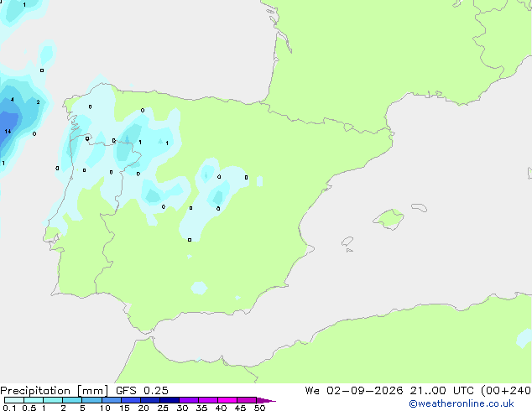Image resolution: width=532 pixels, height=411 pixels.
Task: Click the Menorca island outline
Action: click(x=420, y=207)
